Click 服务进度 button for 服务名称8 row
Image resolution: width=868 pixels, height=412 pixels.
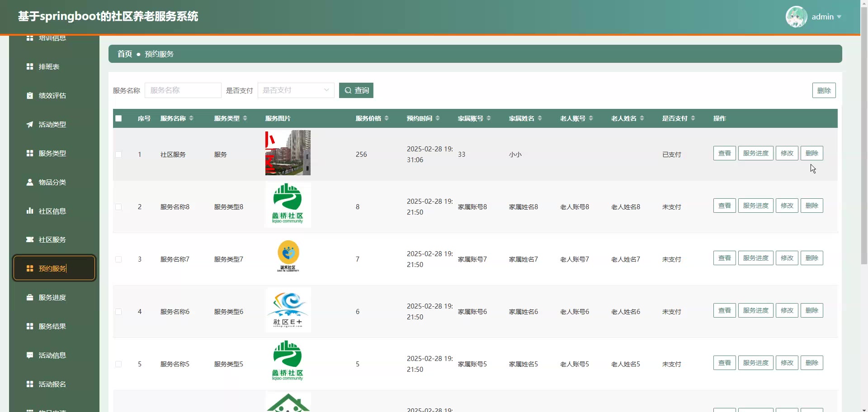pyautogui.click(x=755, y=206)
